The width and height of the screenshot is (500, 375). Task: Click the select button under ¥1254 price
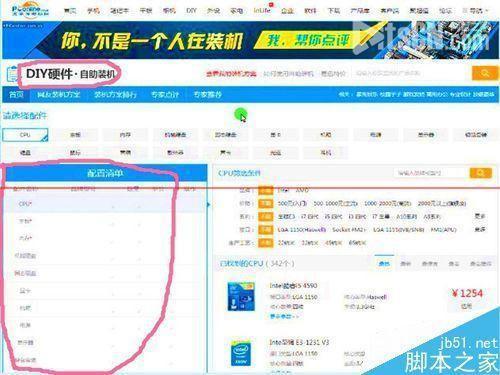tap(467, 306)
